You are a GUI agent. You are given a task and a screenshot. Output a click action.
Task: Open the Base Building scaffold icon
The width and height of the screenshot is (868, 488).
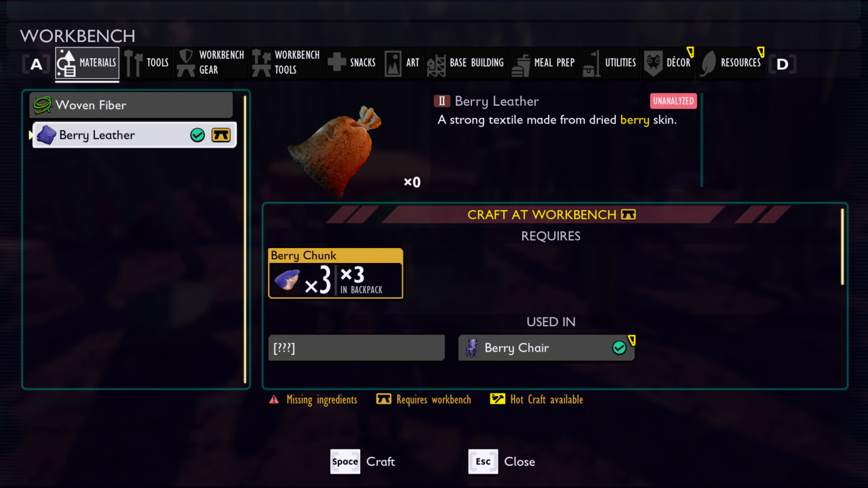pos(435,63)
